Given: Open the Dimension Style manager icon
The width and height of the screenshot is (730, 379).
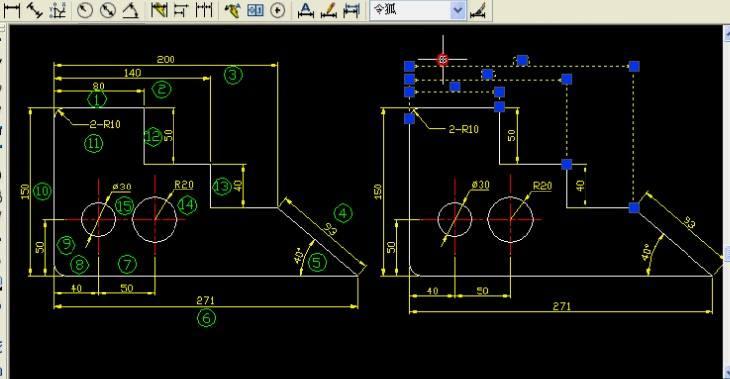Looking at the screenshot, I should [479, 10].
